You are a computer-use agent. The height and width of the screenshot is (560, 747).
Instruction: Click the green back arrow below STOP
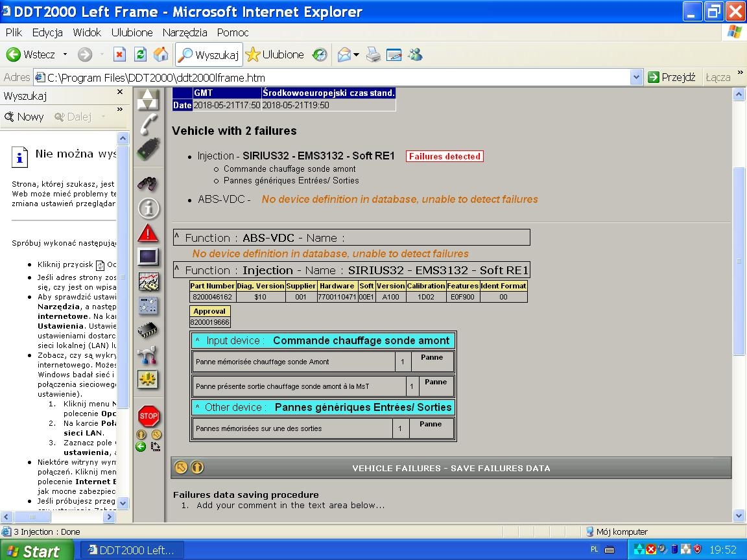pyautogui.click(x=141, y=446)
